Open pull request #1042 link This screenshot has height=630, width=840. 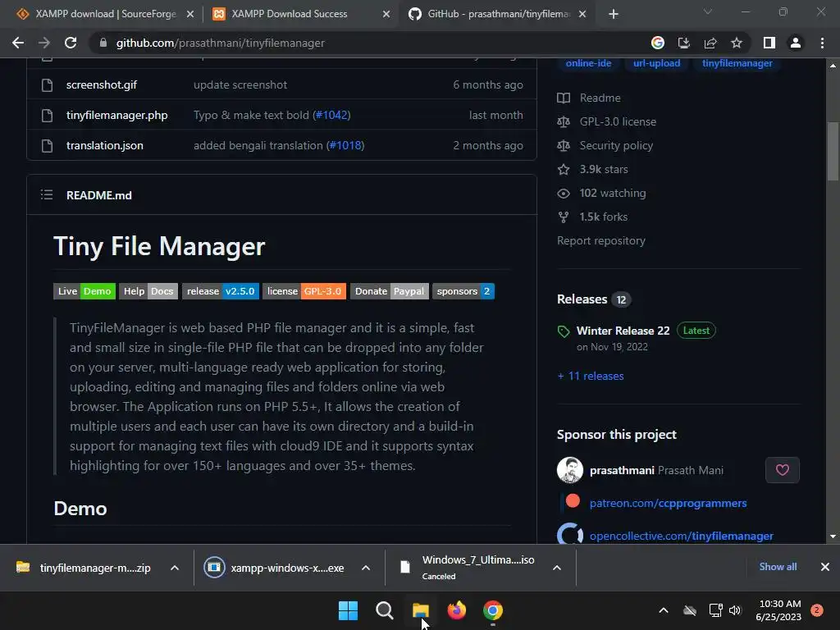pos(331,115)
